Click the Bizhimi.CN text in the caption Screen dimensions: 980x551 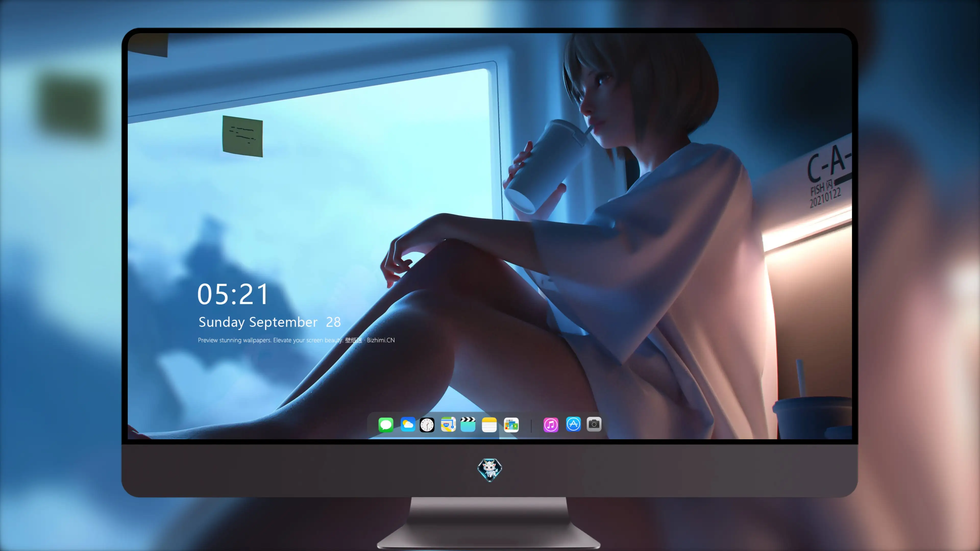pyautogui.click(x=381, y=340)
